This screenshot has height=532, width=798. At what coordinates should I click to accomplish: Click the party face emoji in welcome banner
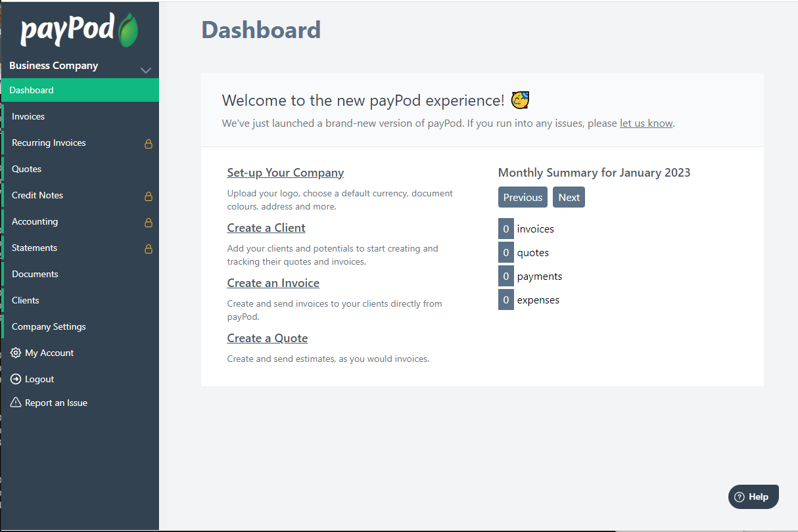[x=520, y=100]
